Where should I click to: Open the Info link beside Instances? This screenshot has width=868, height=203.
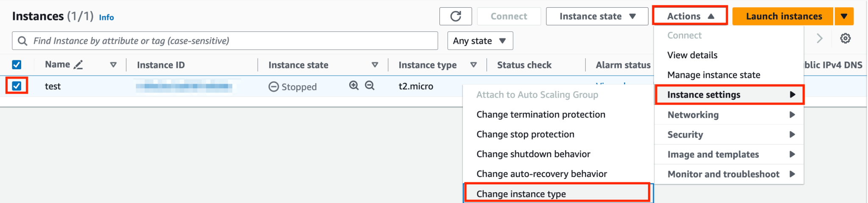click(x=106, y=17)
